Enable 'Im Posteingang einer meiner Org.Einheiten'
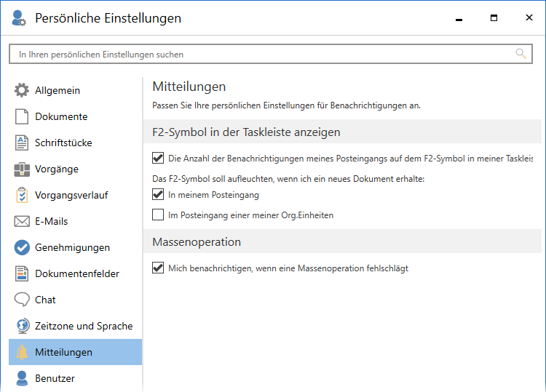Screen dimensions: 546x392 pos(158,215)
